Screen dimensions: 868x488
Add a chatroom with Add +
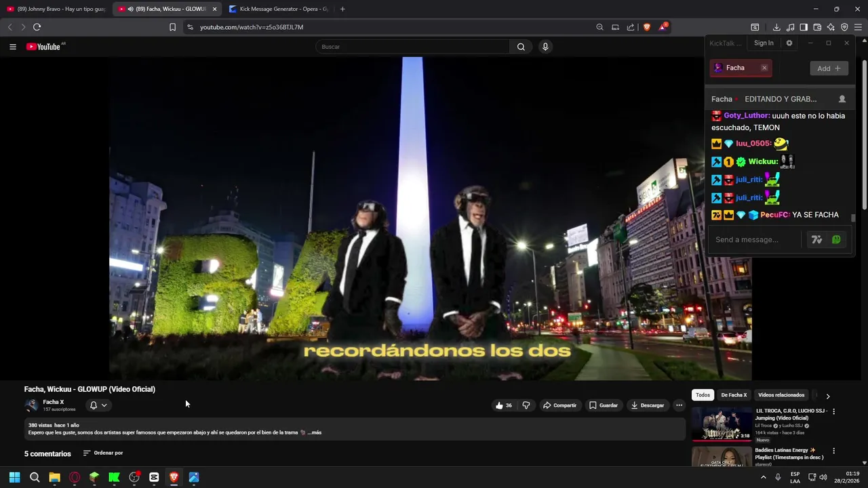click(829, 68)
